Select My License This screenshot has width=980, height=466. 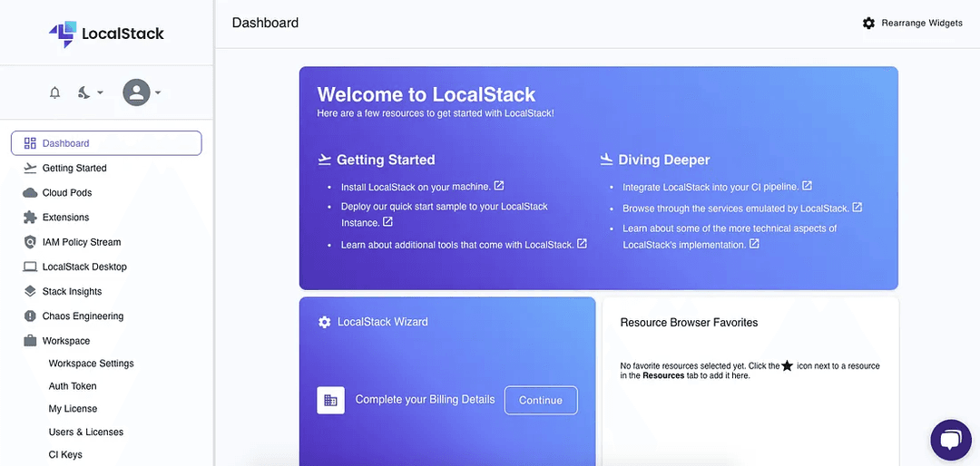73,409
